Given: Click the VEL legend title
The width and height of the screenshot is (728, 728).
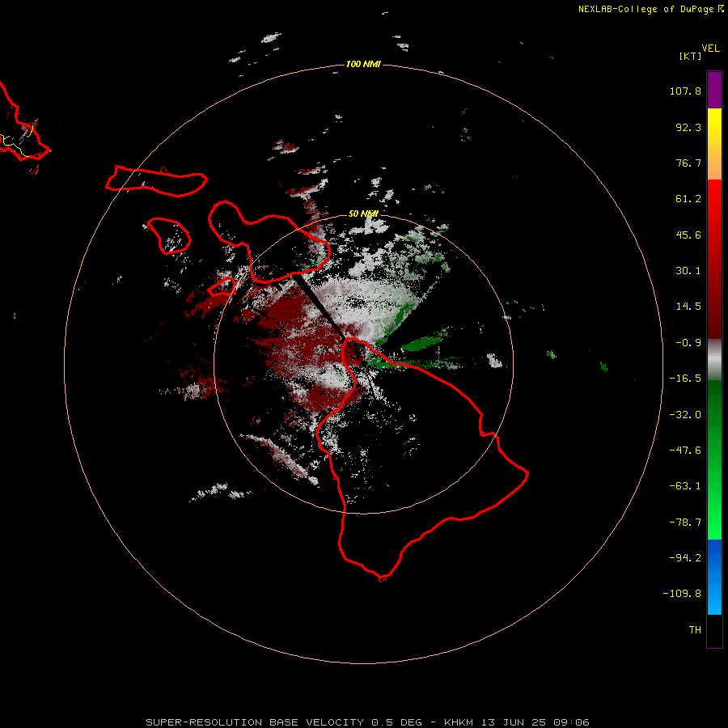Looking at the screenshot, I should point(710,49).
